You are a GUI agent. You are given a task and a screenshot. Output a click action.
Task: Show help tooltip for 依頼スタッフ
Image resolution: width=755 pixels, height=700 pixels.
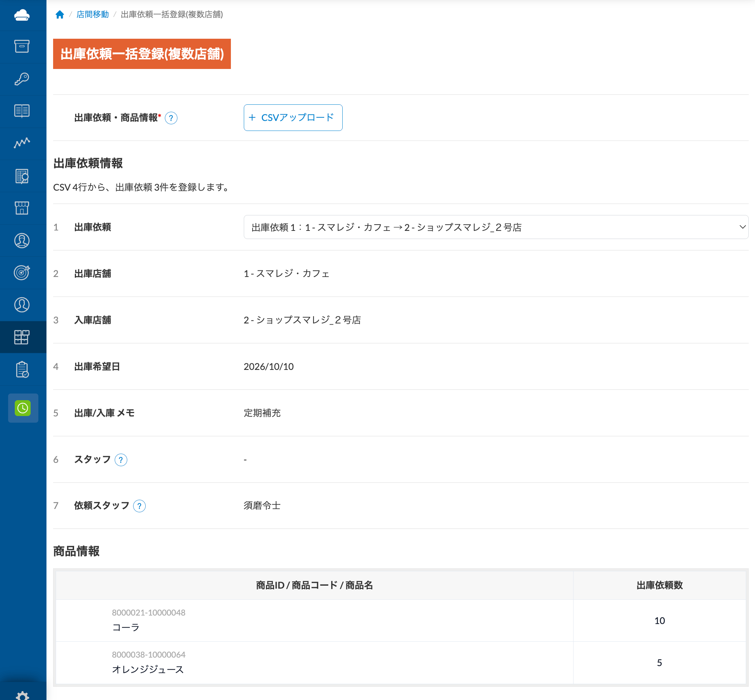139,506
